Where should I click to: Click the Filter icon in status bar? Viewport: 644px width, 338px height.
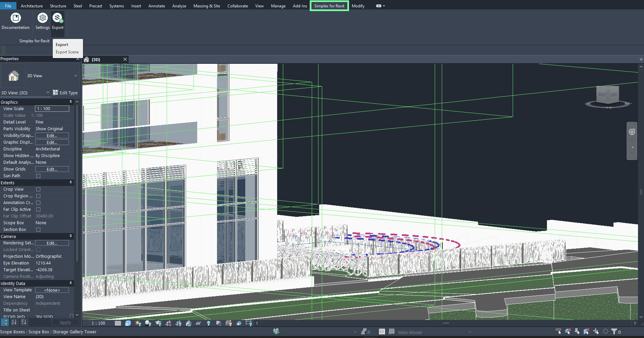click(614, 332)
